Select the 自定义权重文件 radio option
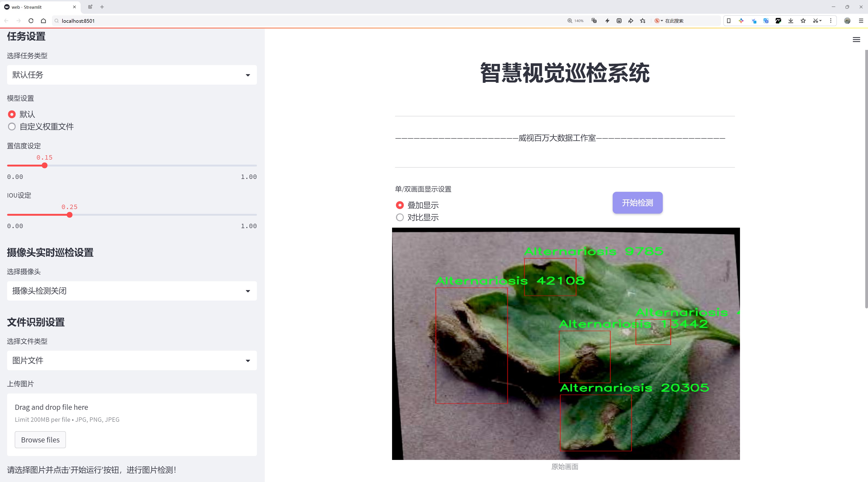Viewport: 868px width, 482px height. (x=12, y=127)
